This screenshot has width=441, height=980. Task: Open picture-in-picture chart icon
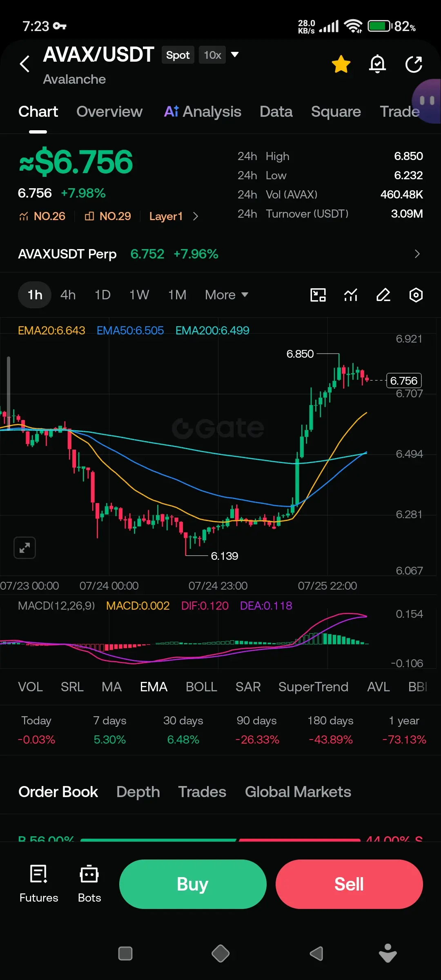318,295
